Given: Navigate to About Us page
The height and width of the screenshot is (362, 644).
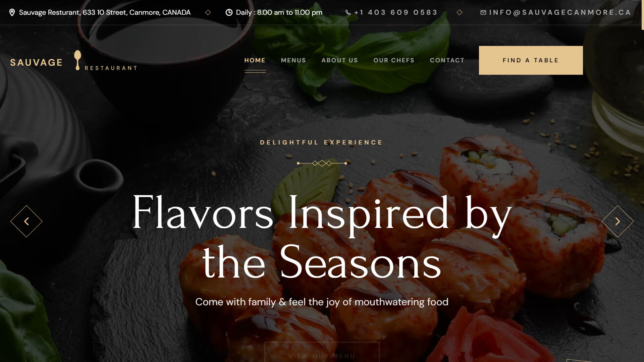Looking at the screenshot, I should coord(340,60).
